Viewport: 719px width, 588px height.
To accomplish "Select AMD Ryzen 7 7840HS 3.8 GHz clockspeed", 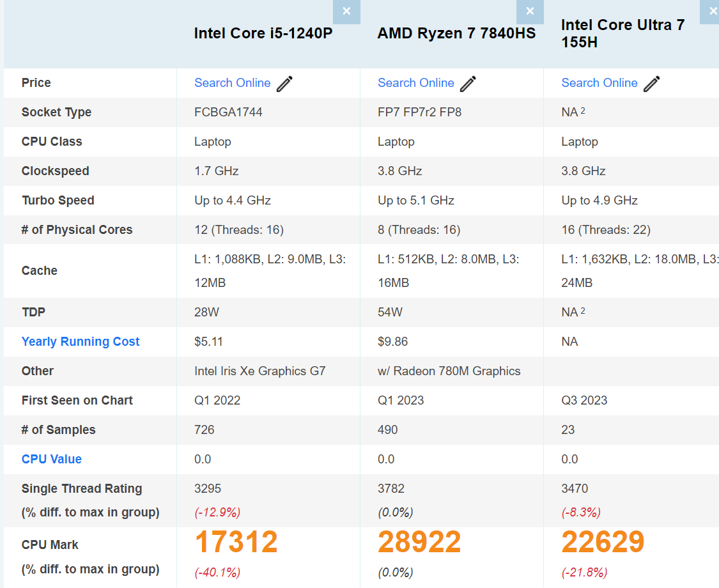I will (400, 171).
